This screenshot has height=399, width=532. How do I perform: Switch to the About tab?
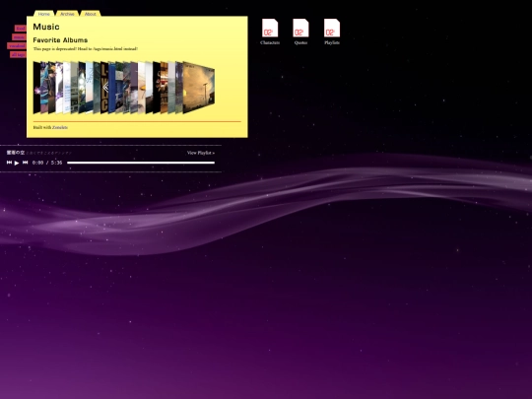pyautogui.click(x=91, y=14)
